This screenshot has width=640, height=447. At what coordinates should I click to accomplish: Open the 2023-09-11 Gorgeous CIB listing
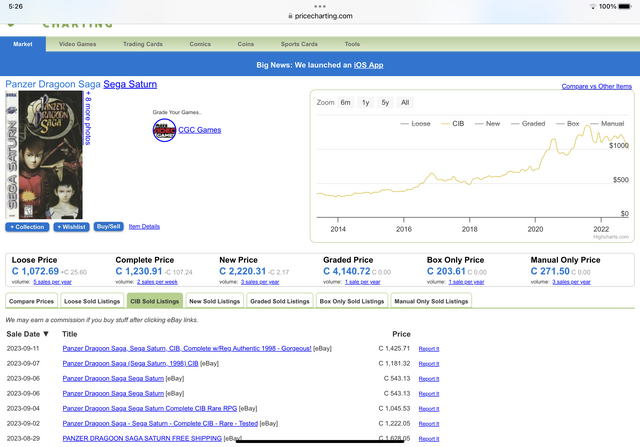click(187, 348)
